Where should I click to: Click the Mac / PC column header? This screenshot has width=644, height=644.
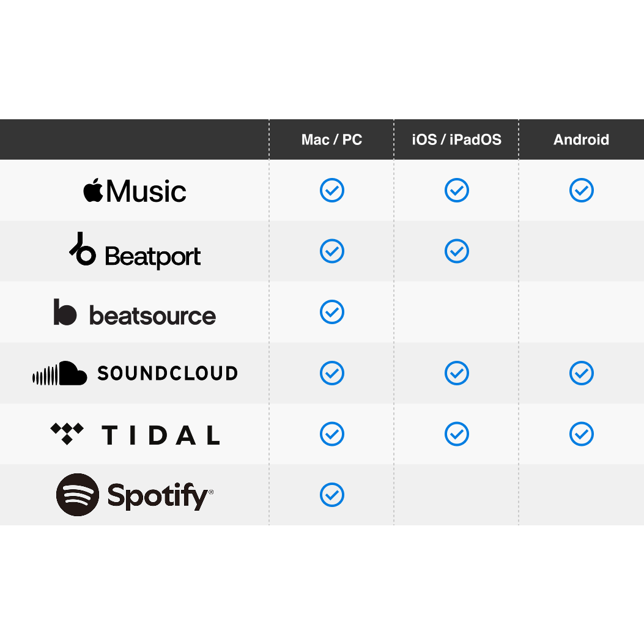331,139
